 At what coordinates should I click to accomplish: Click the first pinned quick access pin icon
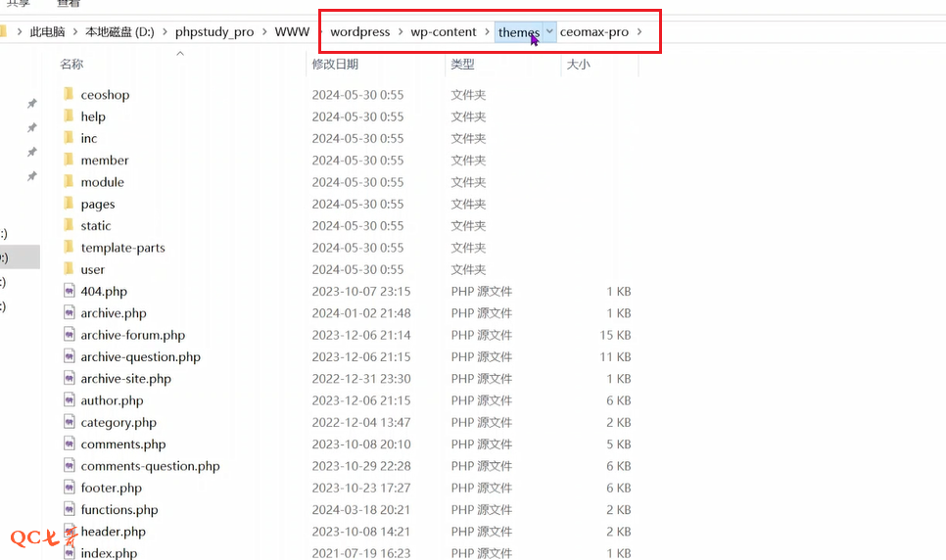point(31,104)
